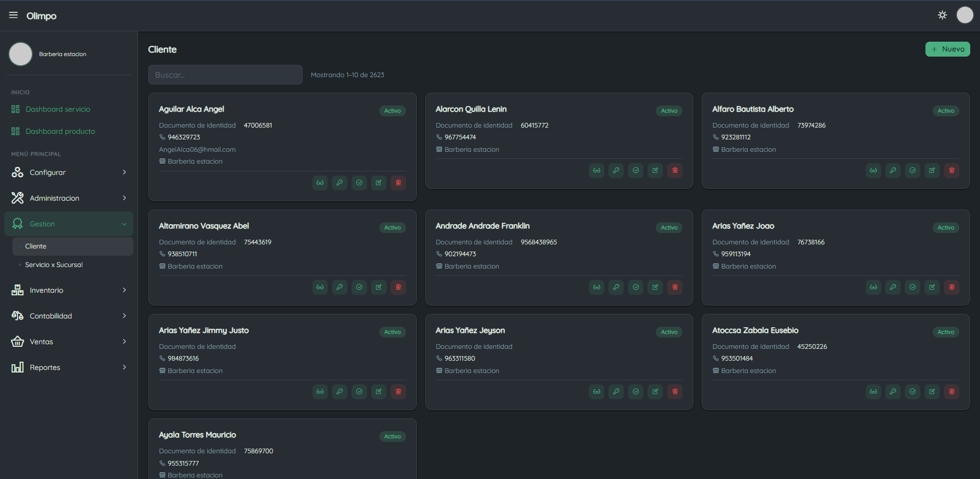
Task: Toggle the sidebar with the hamburger menu
Action: coord(13,15)
